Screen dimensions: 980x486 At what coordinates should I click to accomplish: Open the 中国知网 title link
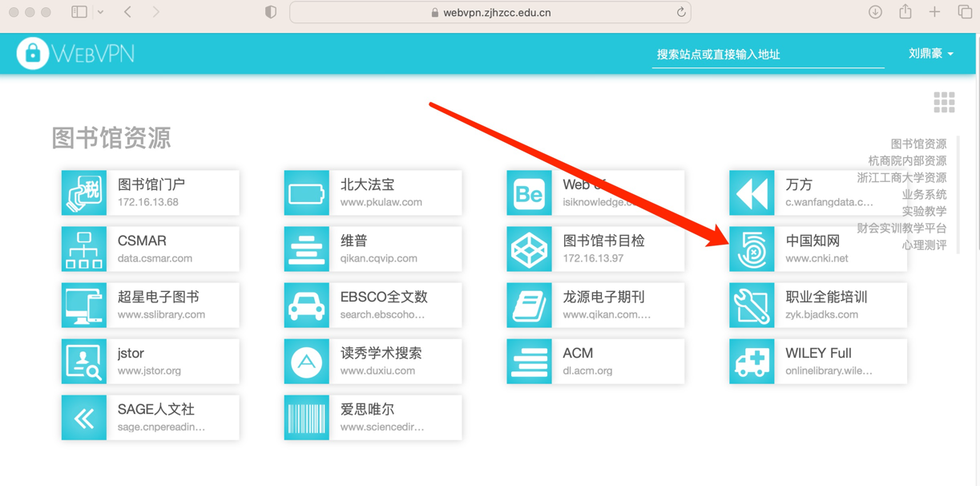click(813, 241)
